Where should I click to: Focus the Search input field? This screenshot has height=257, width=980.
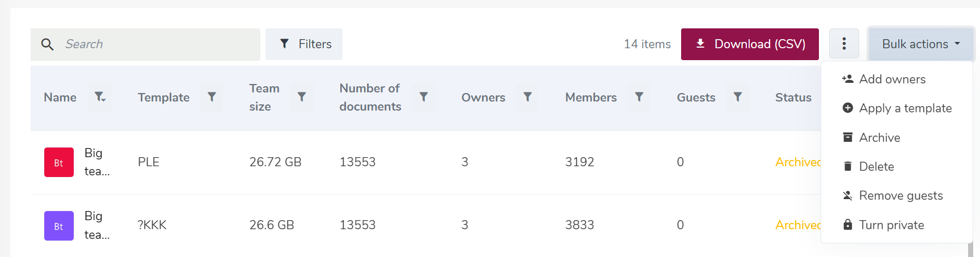(x=145, y=44)
